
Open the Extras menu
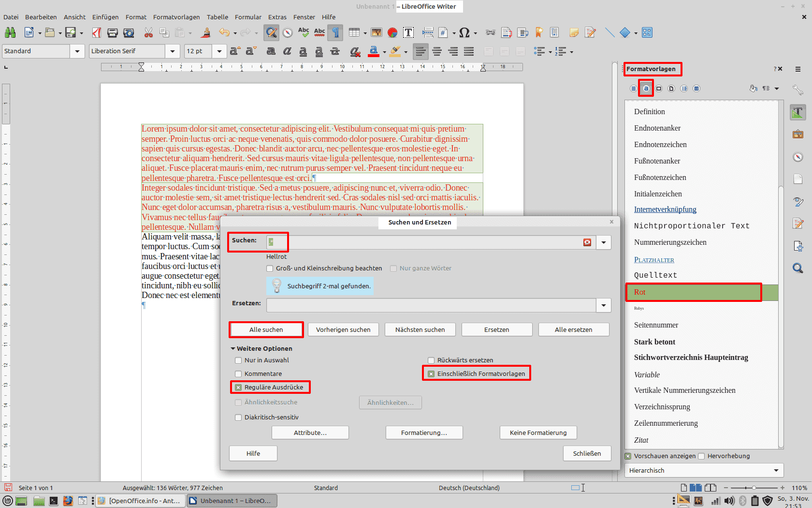277,17
